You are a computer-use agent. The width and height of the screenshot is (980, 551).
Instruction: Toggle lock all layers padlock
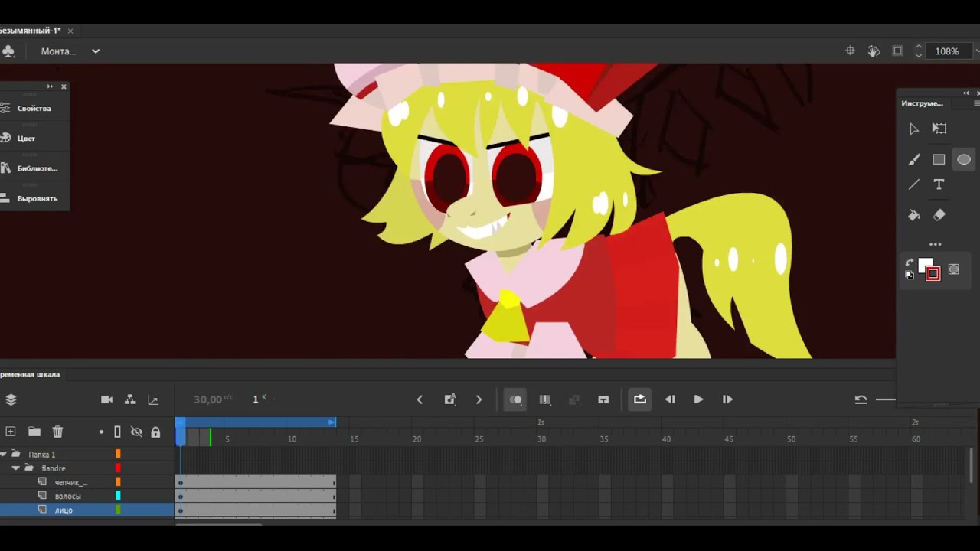coord(155,432)
